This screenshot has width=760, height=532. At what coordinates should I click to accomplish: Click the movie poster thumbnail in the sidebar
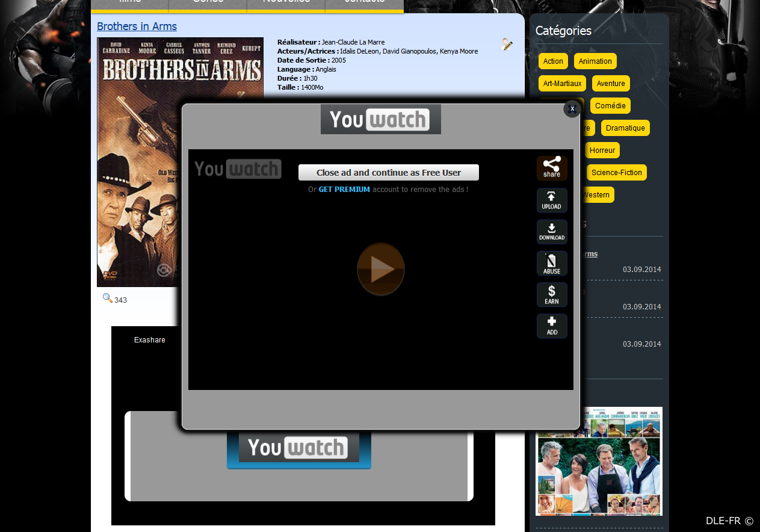pyautogui.click(x=599, y=461)
